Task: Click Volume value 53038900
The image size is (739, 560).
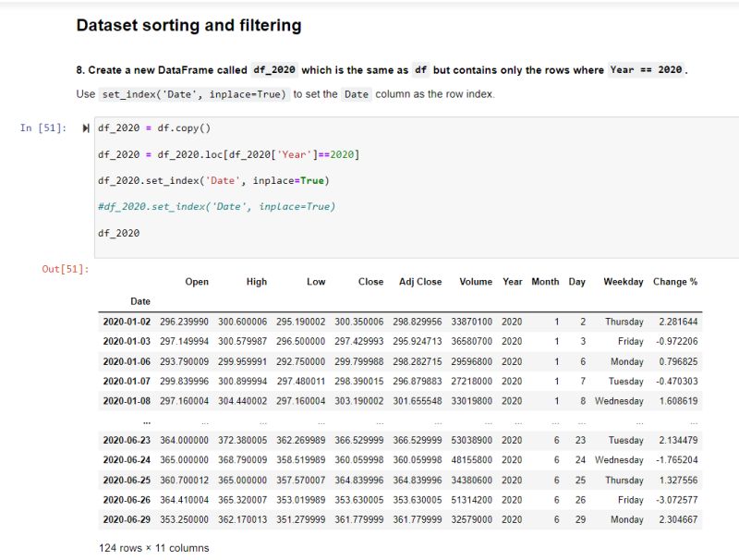Action: pos(472,440)
